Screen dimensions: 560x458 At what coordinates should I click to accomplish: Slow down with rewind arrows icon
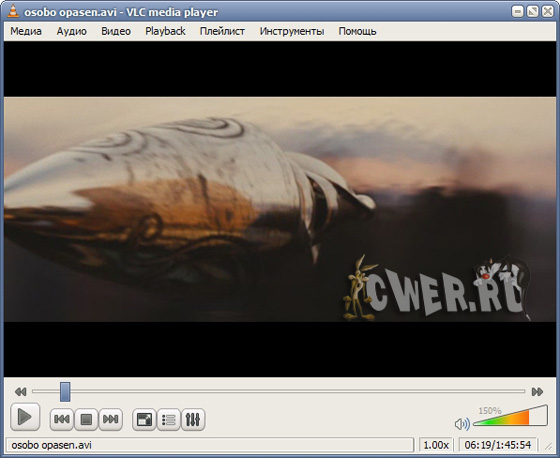pyautogui.click(x=21, y=392)
